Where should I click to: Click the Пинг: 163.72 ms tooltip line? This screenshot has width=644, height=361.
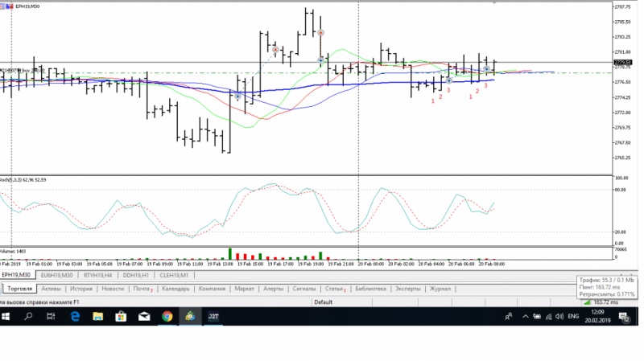pos(600,287)
